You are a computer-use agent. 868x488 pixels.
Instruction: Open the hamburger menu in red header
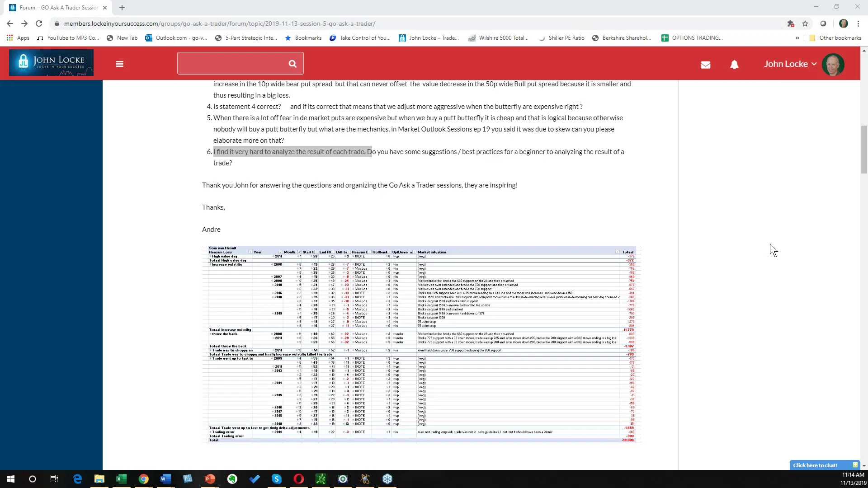[119, 64]
